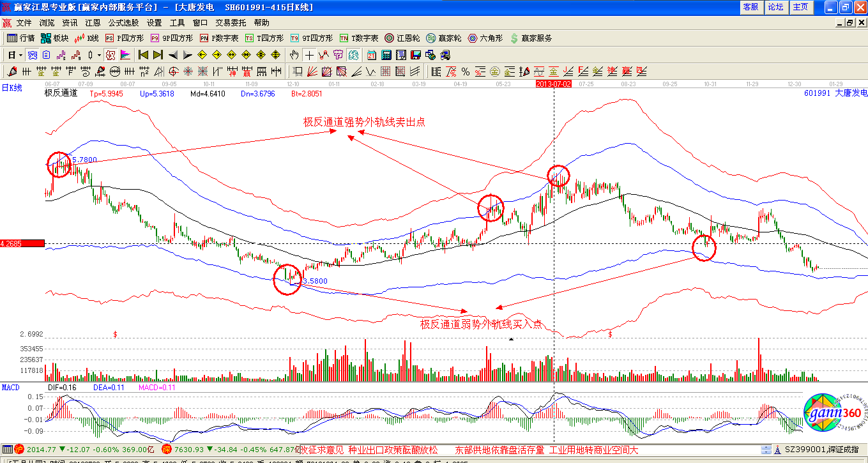Select the percent (%) drawing tool
This screenshot has height=463, width=868.
(x=466, y=71)
